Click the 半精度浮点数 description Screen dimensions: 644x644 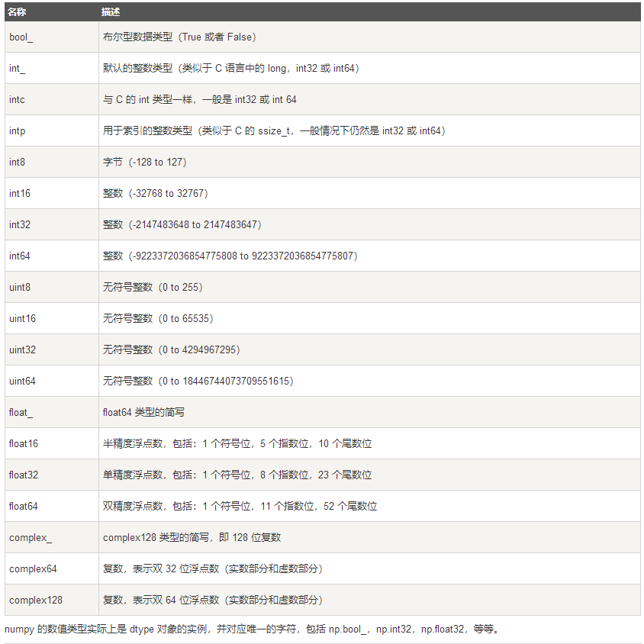coord(237,443)
